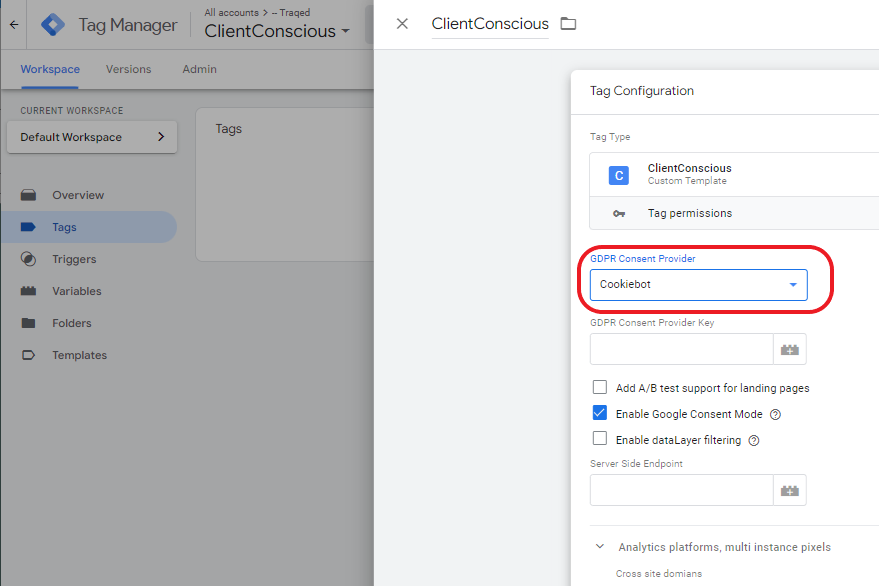Click variable picker icon beside GDPR Consent Provider Key

[x=790, y=350]
